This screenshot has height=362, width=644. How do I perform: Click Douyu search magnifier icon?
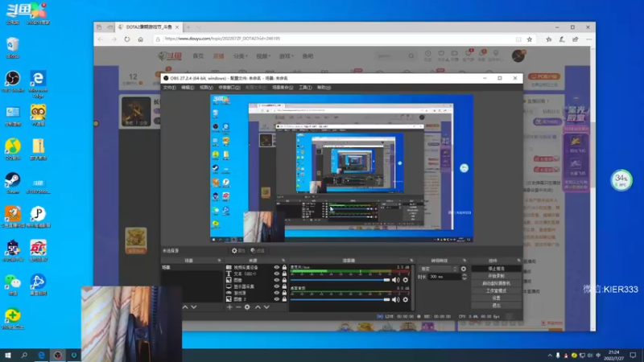(x=411, y=56)
